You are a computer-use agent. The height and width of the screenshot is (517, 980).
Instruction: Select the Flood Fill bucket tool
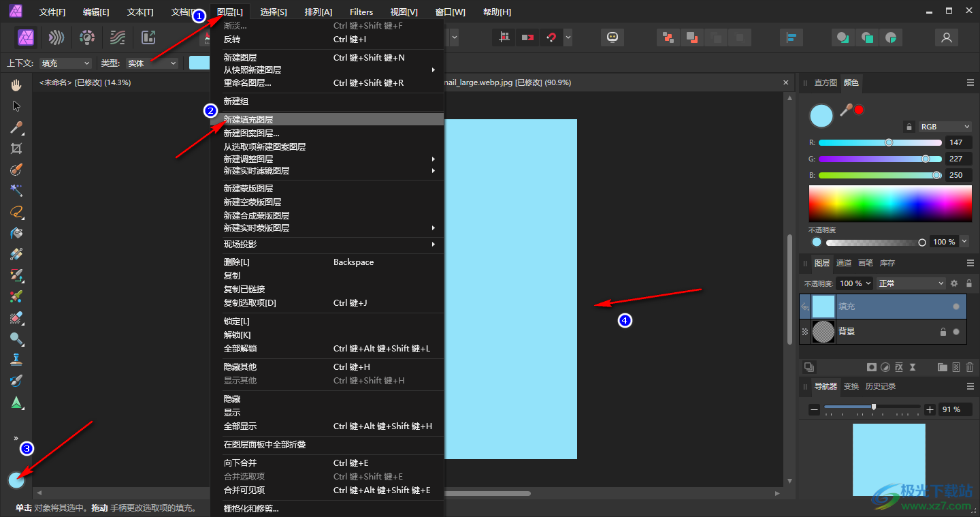pos(16,233)
